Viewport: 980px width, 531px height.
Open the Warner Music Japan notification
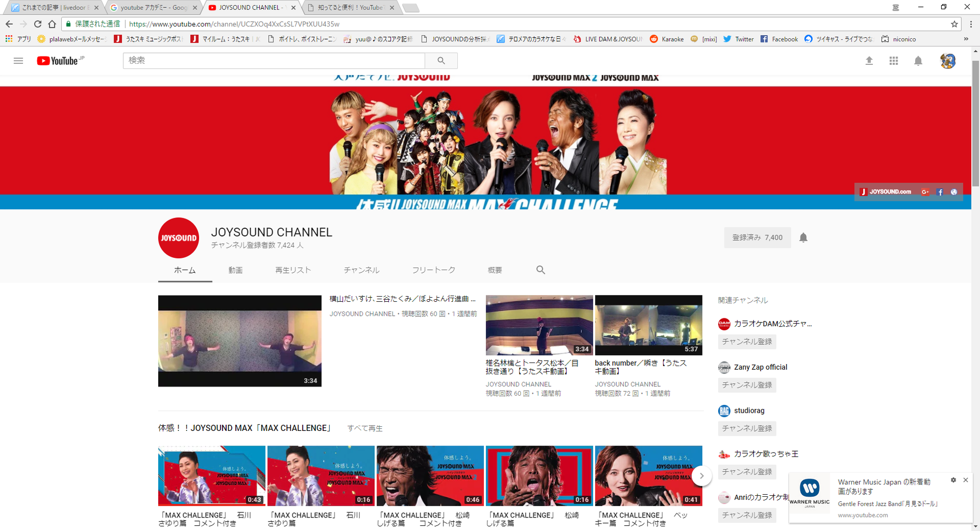880,498
